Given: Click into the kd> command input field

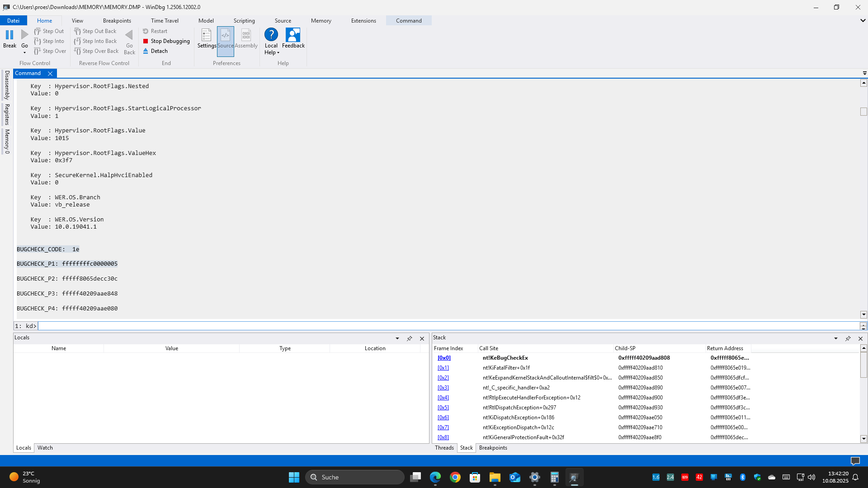Looking at the screenshot, I should (448, 326).
